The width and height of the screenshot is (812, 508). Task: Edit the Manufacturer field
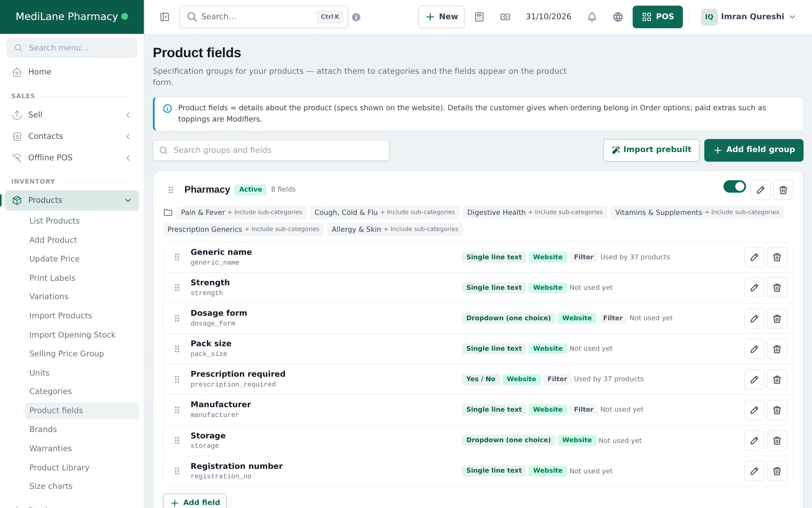[754, 410]
